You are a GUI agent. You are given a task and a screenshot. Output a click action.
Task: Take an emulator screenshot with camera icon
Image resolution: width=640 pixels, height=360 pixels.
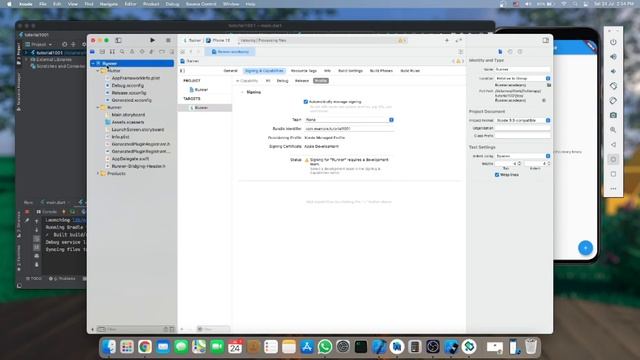(x=613, y=116)
